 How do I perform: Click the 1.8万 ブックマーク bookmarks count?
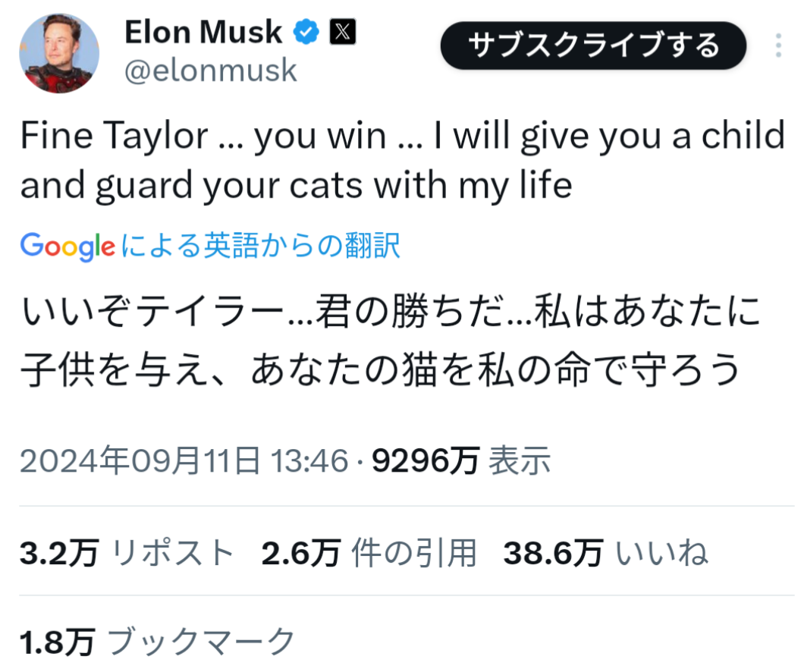(157, 642)
